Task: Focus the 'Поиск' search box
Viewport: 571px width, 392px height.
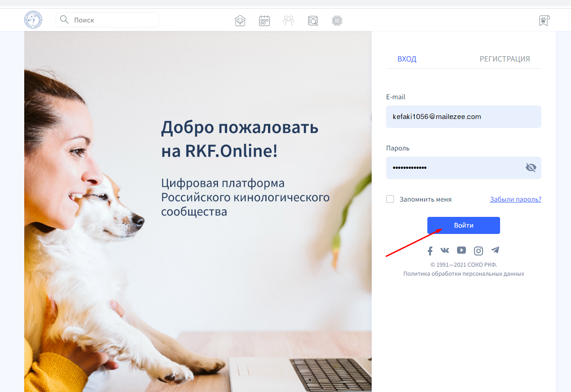Action: (112, 20)
